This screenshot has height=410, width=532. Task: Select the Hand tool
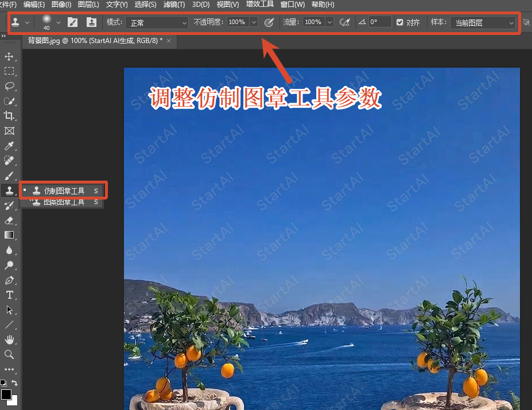[9, 339]
